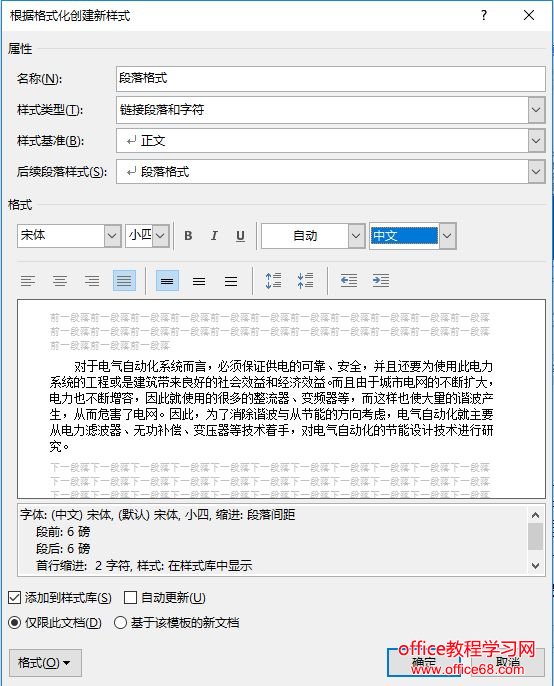This screenshot has height=686, width=554.
Task: Toggle Italic formatting button
Action: pyautogui.click(x=214, y=236)
